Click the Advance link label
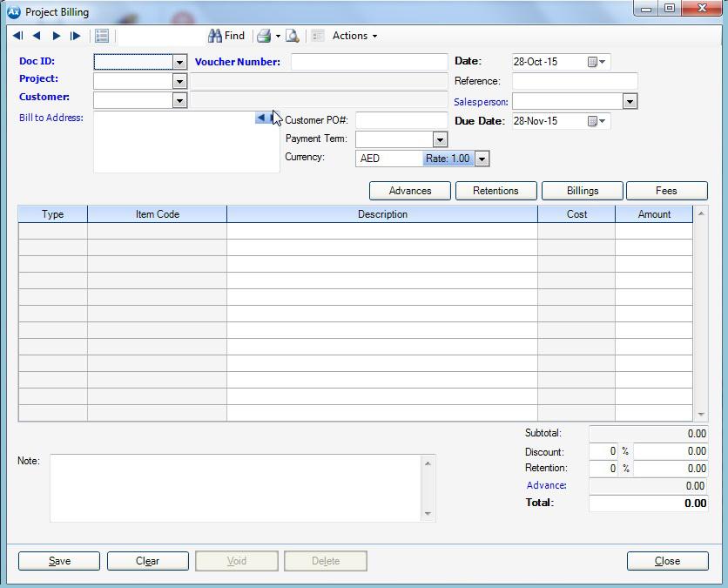Viewport: 728px width, 588px height. tap(547, 485)
